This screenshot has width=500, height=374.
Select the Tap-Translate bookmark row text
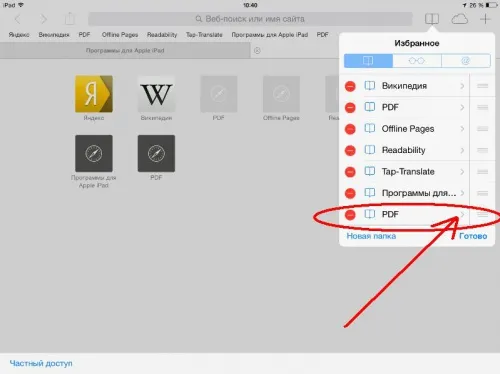tap(408, 172)
